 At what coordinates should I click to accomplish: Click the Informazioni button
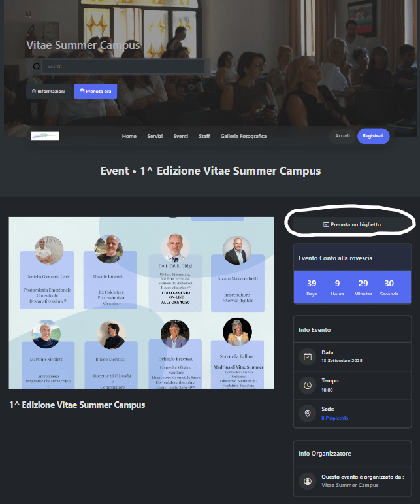coord(48,92)
